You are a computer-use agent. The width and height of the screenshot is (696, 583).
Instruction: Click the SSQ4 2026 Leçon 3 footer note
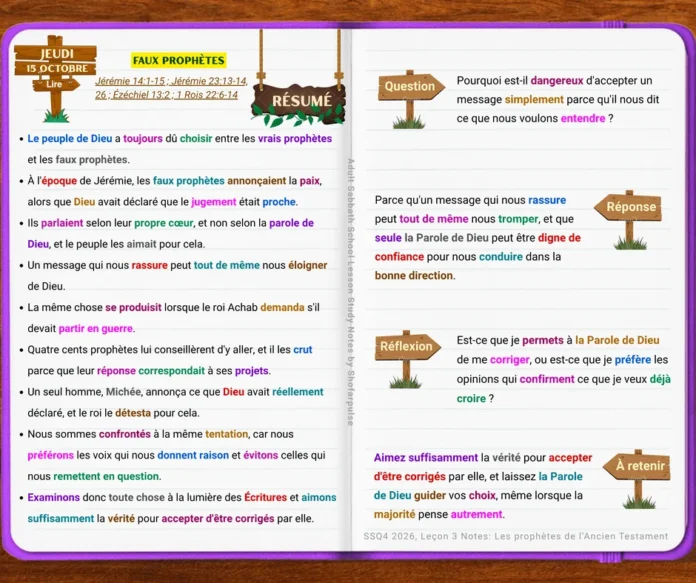point(516,536)
